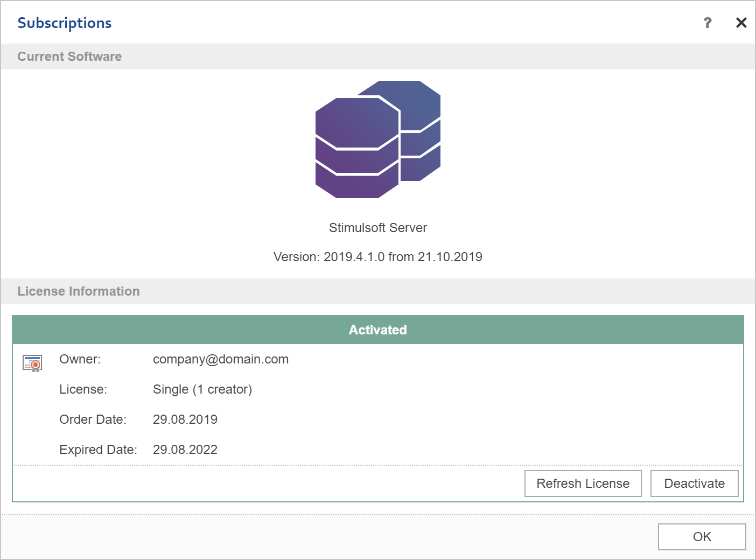Image resolution: width=756 pixels, height=560 pixels.
Task: Click the Refresh License button
Action: (583, 484)
